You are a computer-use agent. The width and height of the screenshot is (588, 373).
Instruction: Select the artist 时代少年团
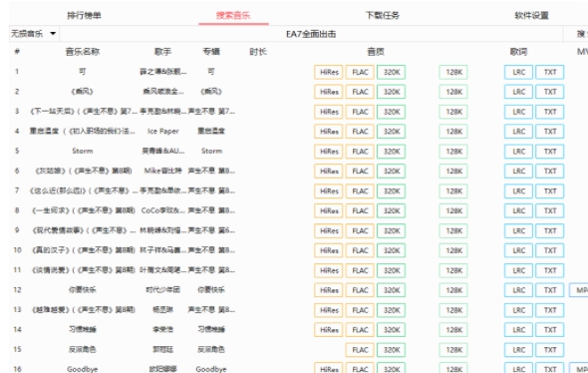click(x=163, y=289)
